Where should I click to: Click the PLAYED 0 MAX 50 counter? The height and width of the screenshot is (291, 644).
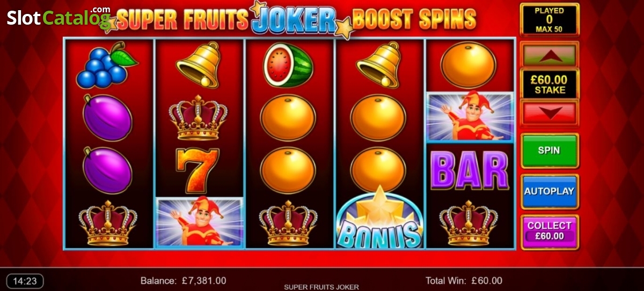550,20
